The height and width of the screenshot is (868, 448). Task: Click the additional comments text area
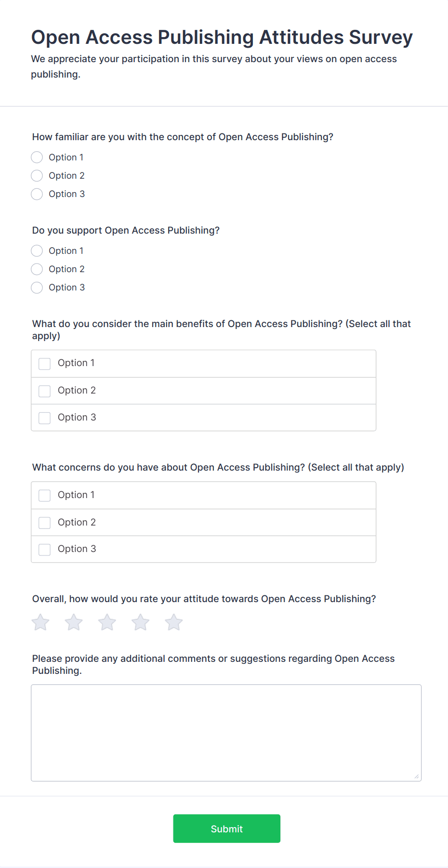(226, 732)
